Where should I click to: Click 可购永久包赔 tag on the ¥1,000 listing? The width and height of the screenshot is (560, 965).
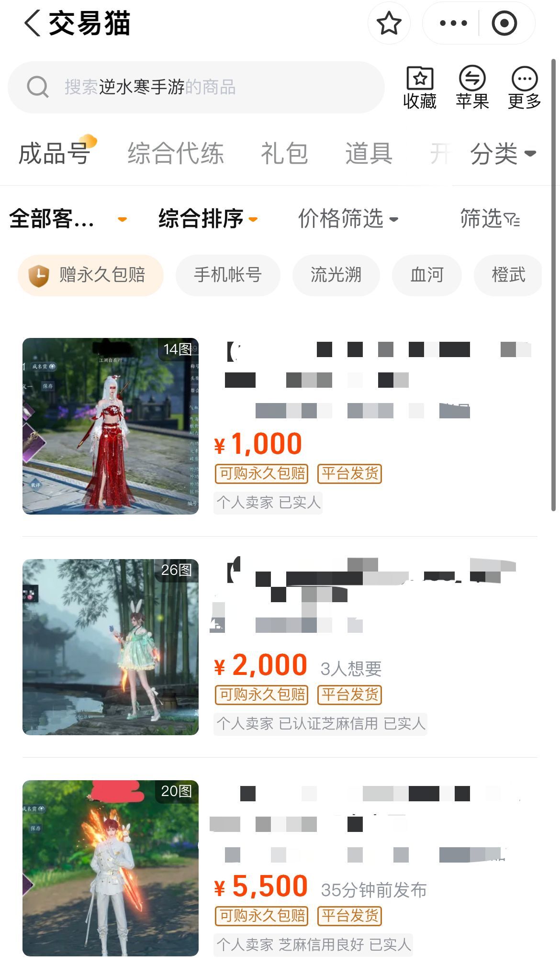(262, 474)
